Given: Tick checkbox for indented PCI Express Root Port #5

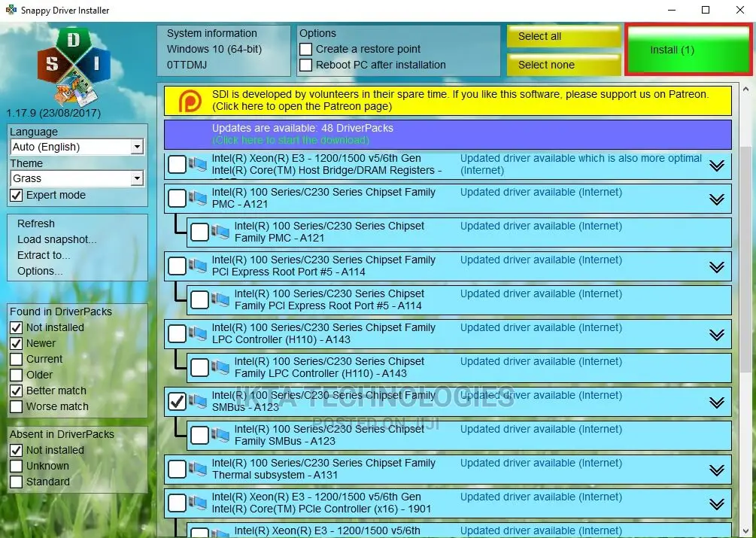Looking at the screenshot, I should coord(199,299).
